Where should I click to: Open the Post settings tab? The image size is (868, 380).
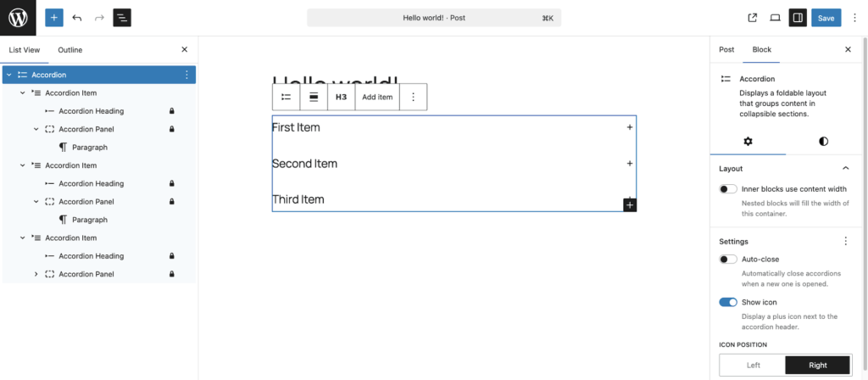point(726,50)
